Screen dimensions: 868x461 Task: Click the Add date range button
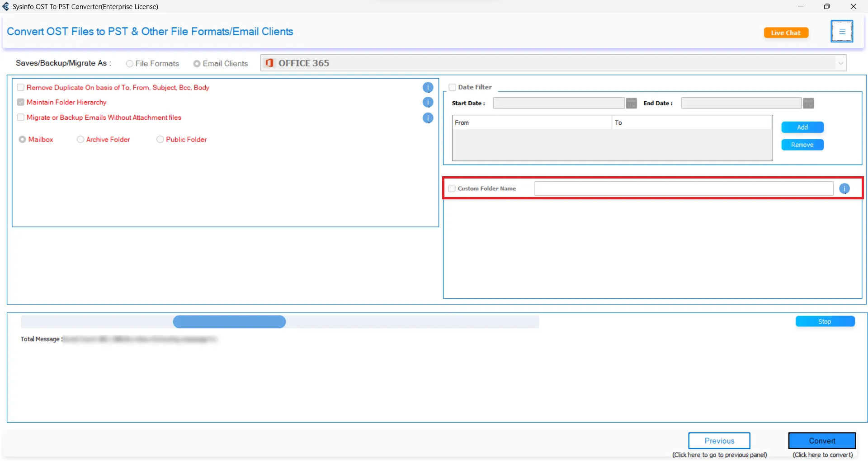(x=802, y=127)
